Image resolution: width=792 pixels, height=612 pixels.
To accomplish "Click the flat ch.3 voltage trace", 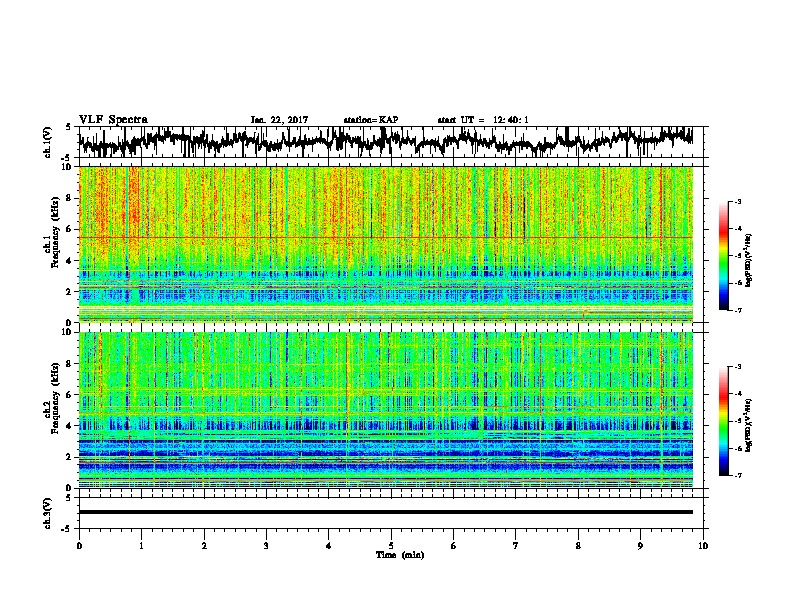I will tap(386, 512).
